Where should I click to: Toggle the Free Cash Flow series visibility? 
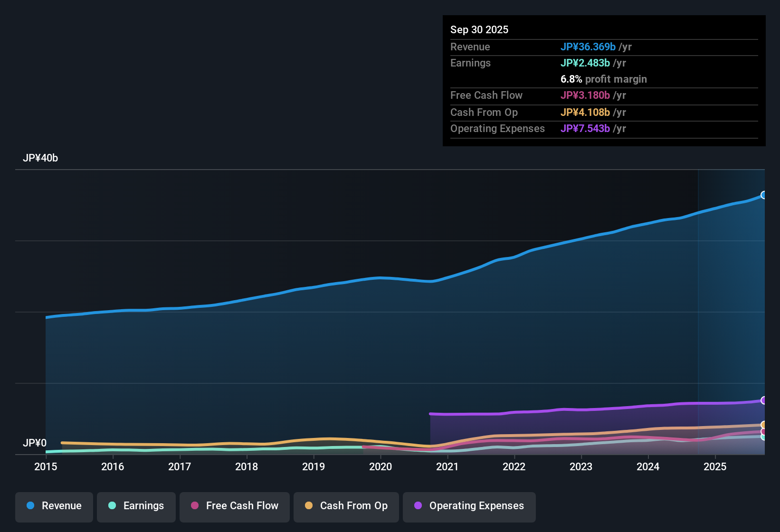[234, 506]
